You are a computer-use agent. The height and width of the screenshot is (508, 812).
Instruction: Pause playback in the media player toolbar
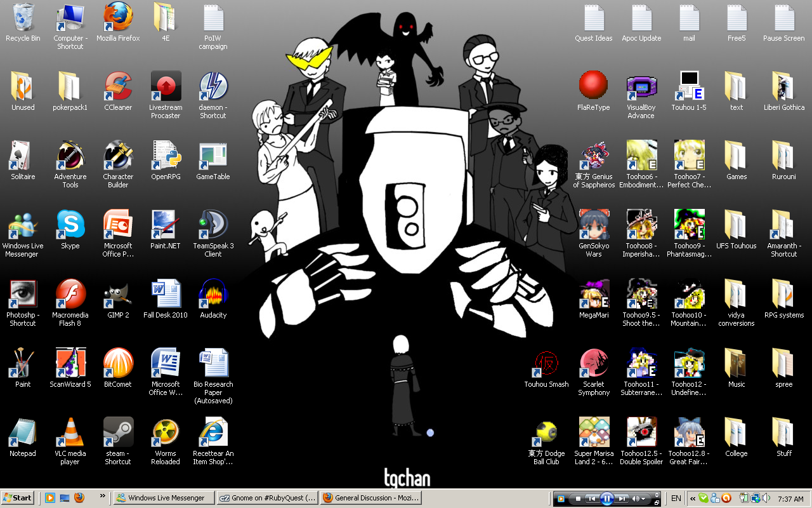[x=606, y=498]
